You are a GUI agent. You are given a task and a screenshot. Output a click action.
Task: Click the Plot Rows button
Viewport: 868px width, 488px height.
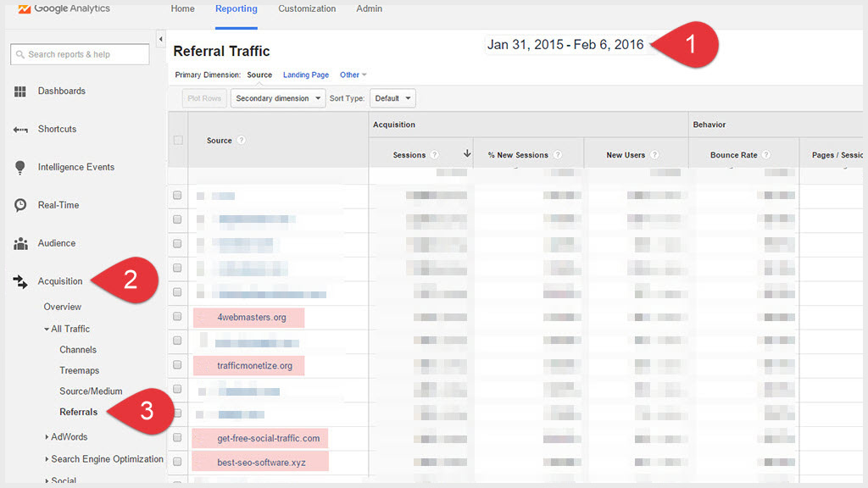[x=204, y=98]
